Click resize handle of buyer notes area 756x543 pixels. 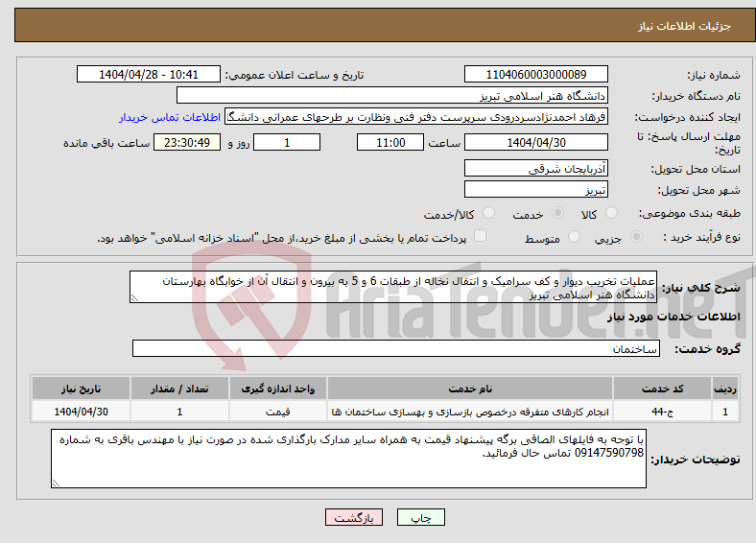pyautogui.click(x=56, y=483)
